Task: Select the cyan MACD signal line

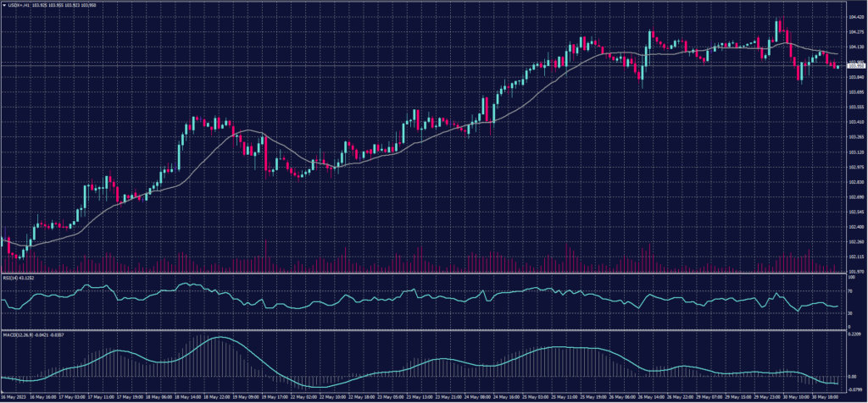Action: (x=220, y=338)
